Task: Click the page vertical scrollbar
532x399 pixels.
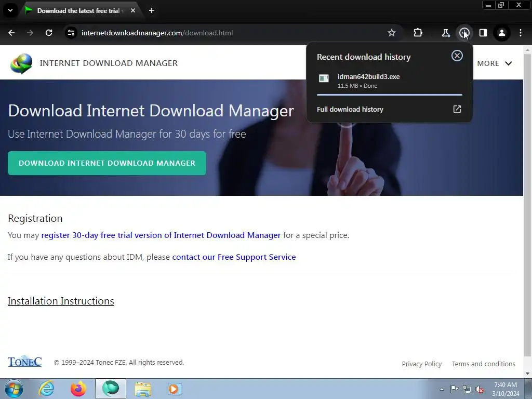Action: [x=528, y=204]
